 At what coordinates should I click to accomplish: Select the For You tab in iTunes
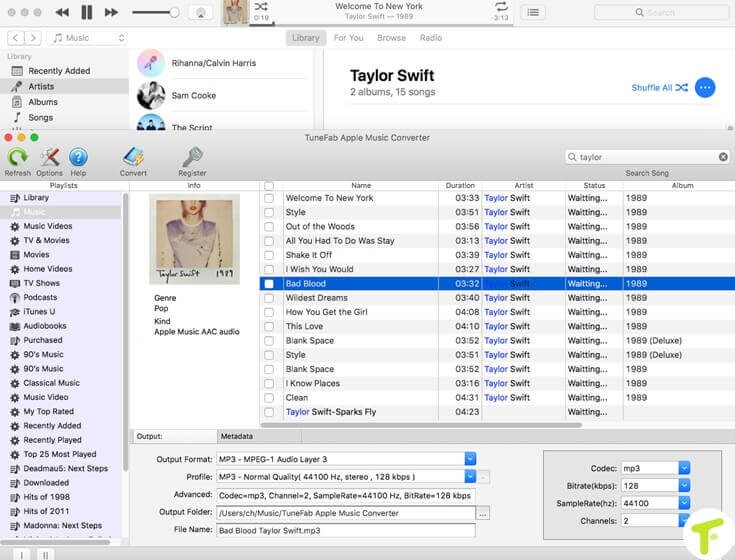point(348,38)
